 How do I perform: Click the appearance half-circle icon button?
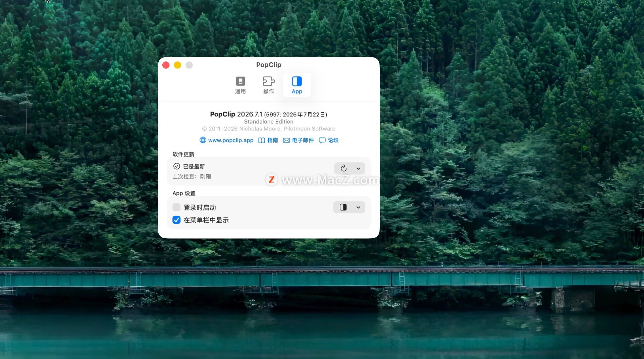pos(343,207)
